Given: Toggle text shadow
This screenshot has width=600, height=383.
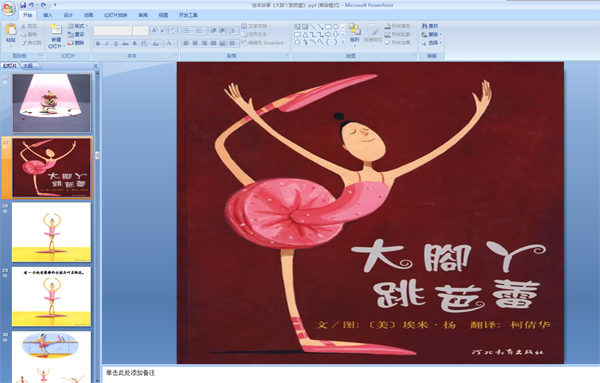Looking at the screenshot, I should click(x=134, y=44).
